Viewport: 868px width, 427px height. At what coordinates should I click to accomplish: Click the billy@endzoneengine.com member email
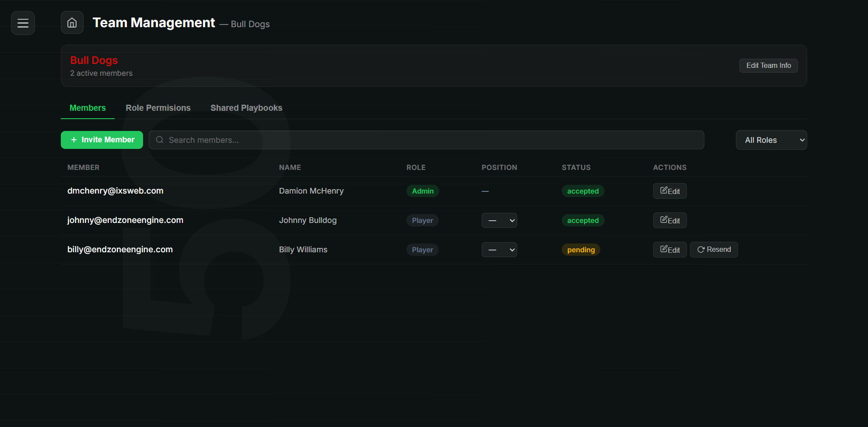pos(120,249)
